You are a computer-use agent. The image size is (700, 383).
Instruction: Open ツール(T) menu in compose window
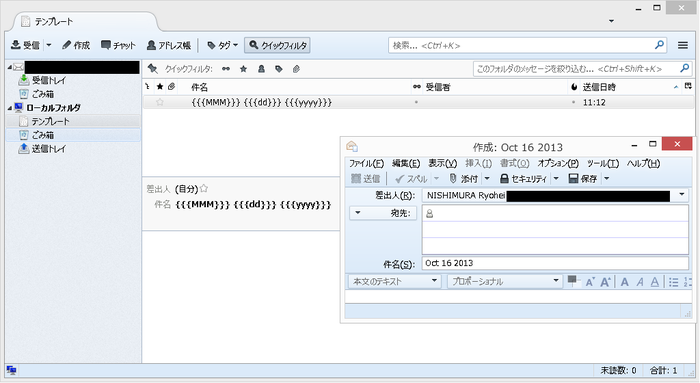(603, 163)
